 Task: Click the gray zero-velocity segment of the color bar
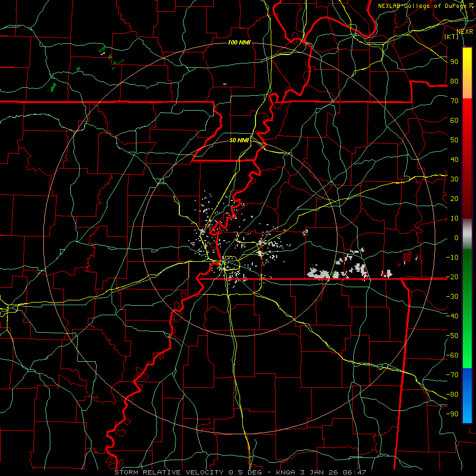(x=467, y=234)
